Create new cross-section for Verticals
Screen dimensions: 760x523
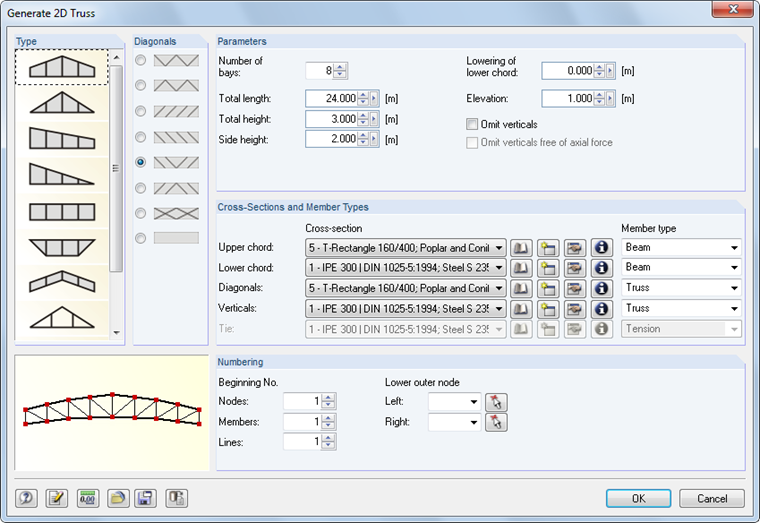[x=548, y=309]
